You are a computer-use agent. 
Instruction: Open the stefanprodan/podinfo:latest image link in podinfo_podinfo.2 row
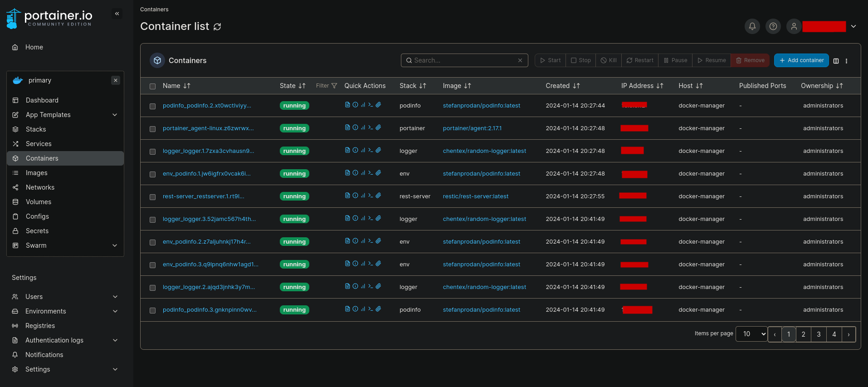click(482, 106)
